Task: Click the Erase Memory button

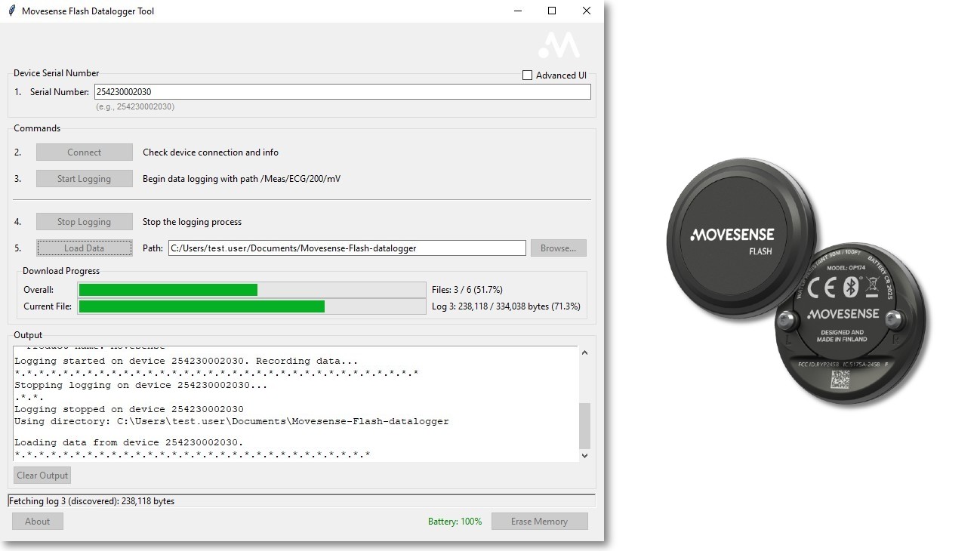Action: [x=539, y=522]
